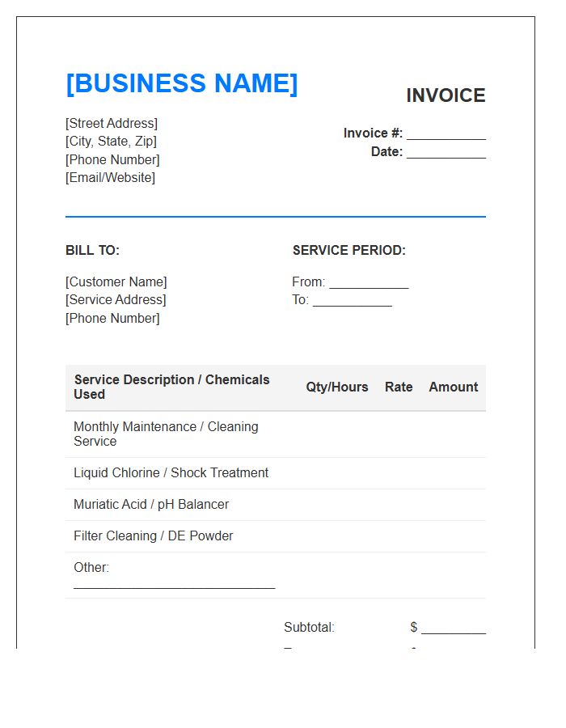
Task: Click the Service Description / Chemicals Used header
Action: click(x=171, y=387)
